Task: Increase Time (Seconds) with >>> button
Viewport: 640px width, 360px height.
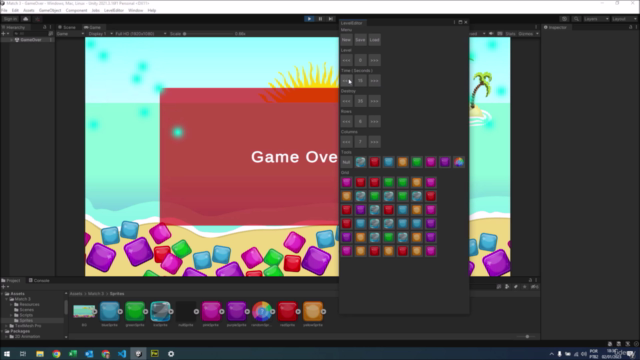Action: [374, 80]
